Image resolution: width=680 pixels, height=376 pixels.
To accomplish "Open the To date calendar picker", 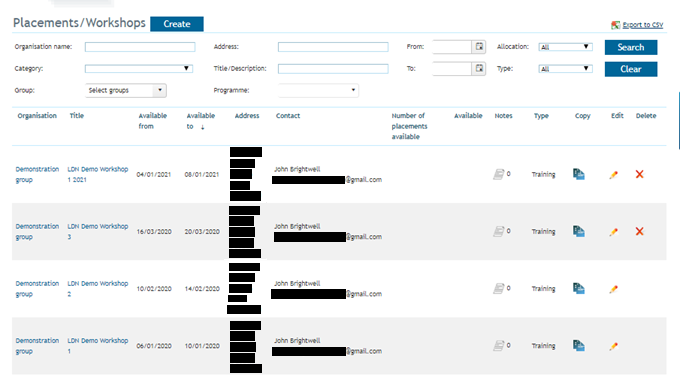I will [x=479, y=68].
